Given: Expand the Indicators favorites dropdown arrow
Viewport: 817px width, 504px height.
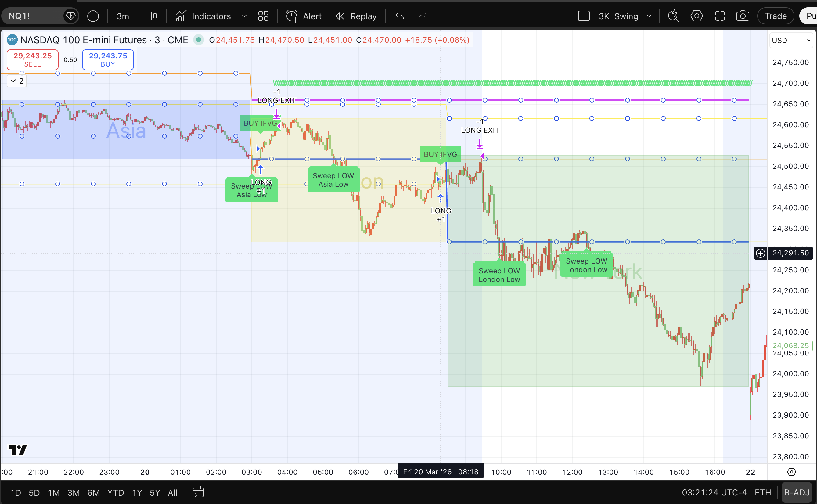Looking at the screenshot, I should 244,16.
